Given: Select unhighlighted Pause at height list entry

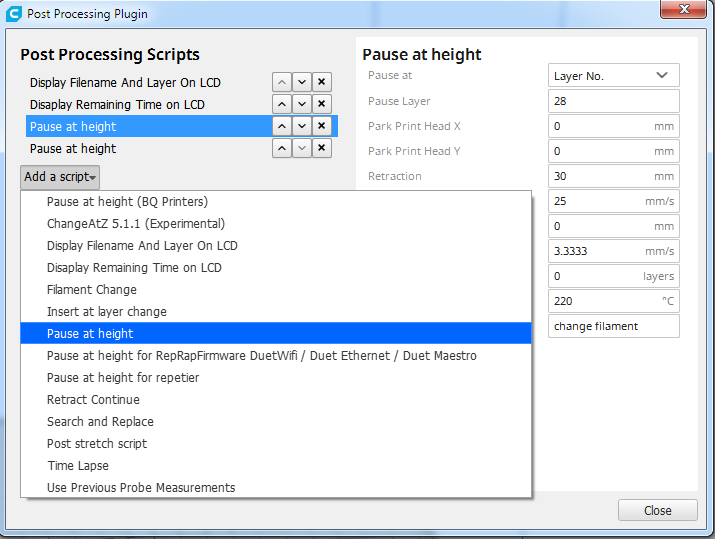Looking at the screenshot, I should (x=73, y=149).
